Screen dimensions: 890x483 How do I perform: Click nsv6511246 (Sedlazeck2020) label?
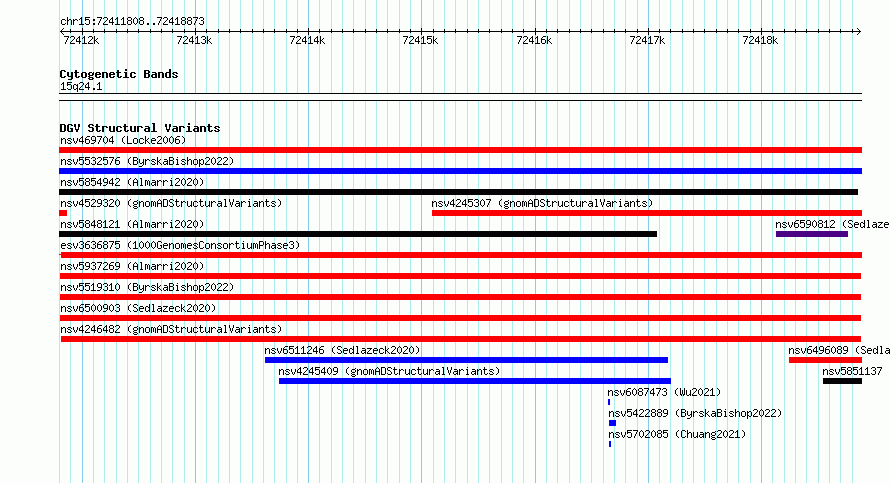coord(342,350)
